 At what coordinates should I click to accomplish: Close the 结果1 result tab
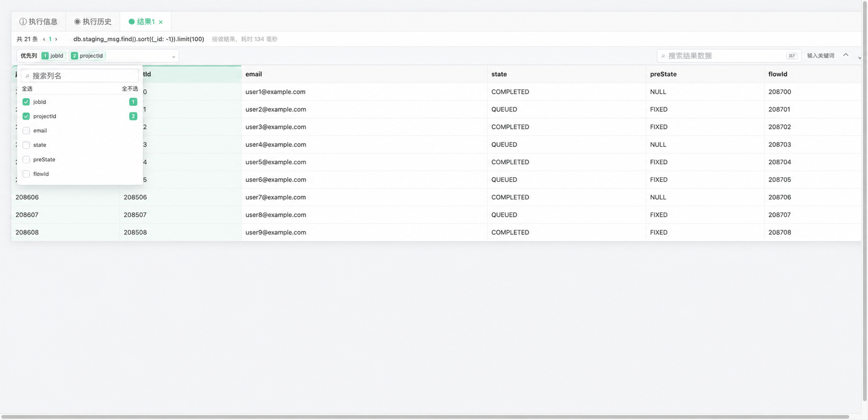161,22
